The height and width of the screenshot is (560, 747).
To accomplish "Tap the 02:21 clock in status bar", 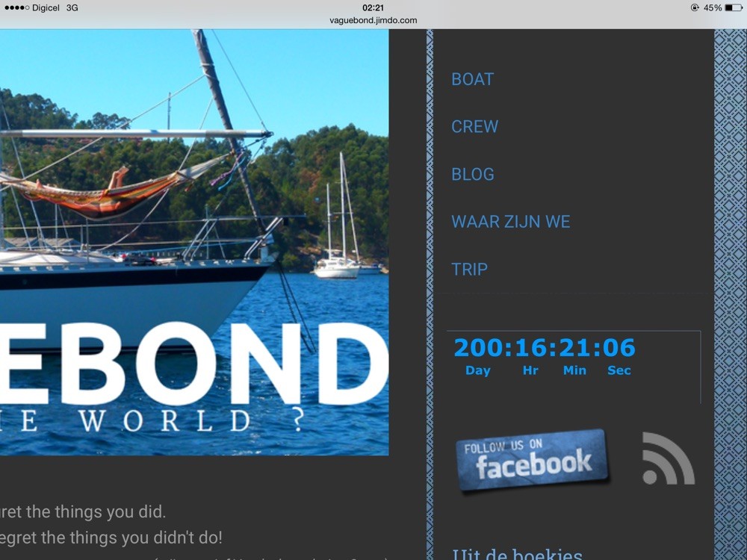I will (373, 7).
